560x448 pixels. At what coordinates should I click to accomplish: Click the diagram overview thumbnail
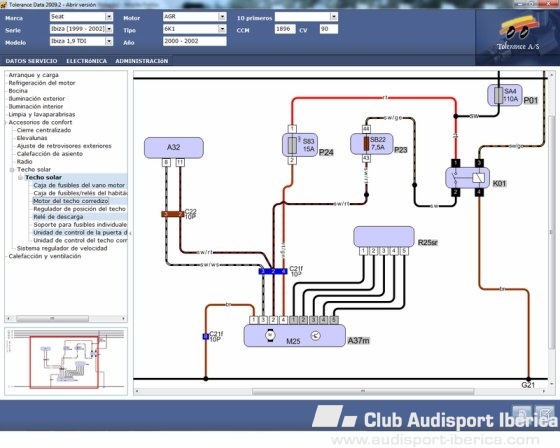66,361
